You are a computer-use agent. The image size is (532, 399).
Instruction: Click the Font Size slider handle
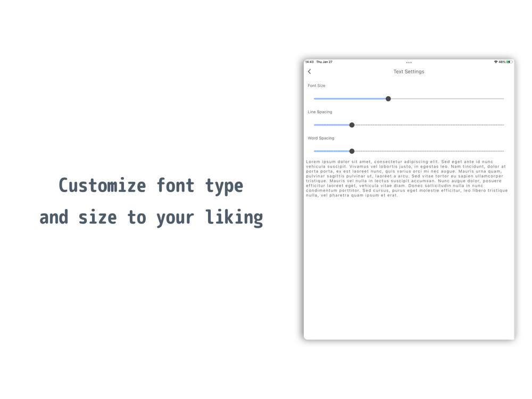point(388,99)
